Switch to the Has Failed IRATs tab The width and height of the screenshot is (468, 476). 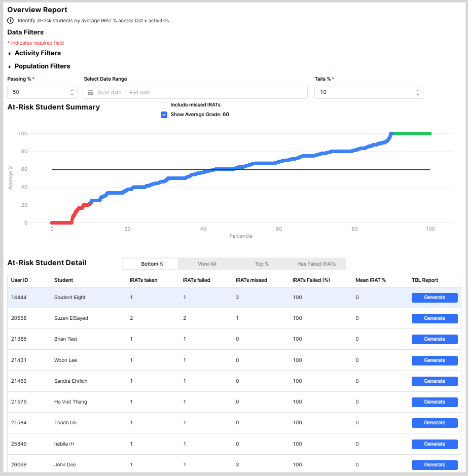click(316, 264)
